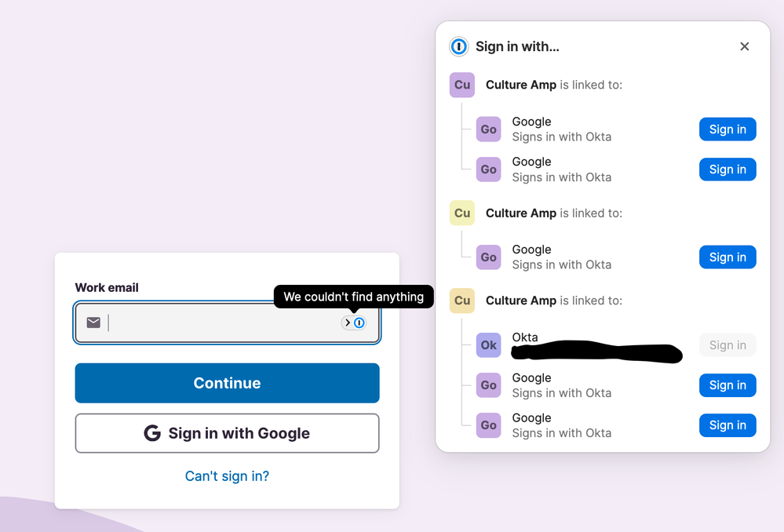Choose "Sign in with Google" on the login form
This screenshot has height=532, width=784.
[227, 433]
